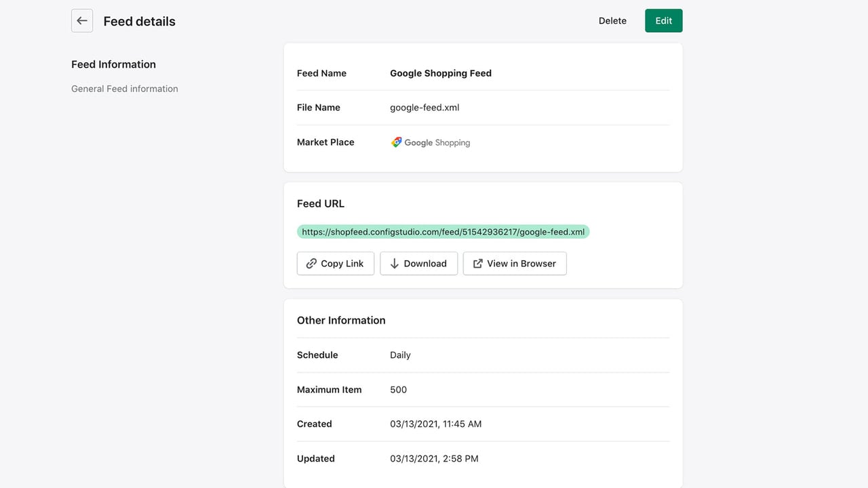The image size is (868, 488).
Task: Click the Feed Information section heading
Action: (x=113, y=64)
